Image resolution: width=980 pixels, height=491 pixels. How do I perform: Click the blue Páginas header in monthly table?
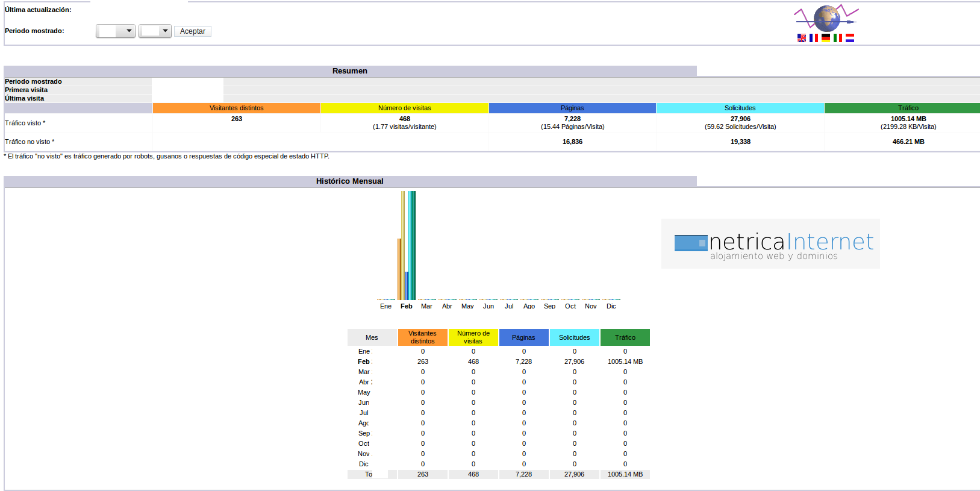523,338
